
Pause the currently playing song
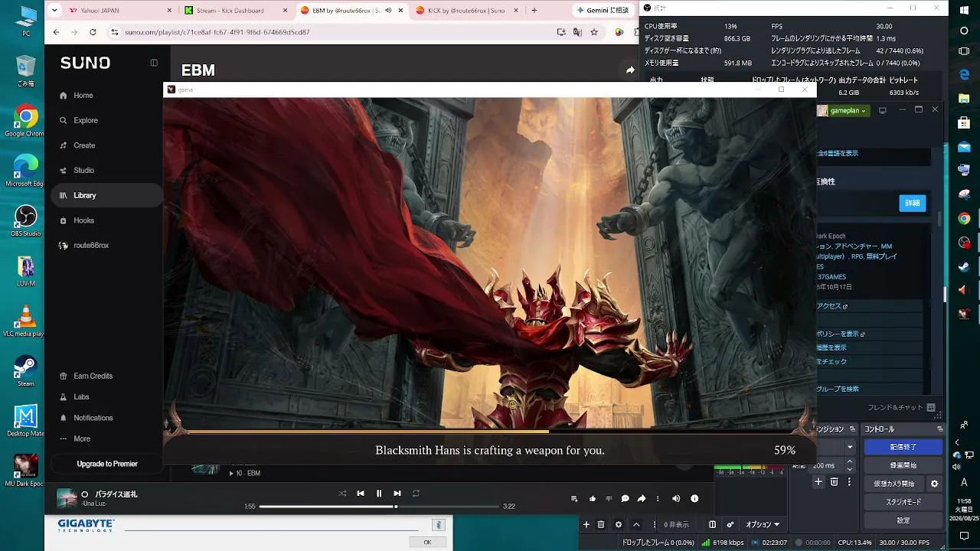tap(379, 494)
